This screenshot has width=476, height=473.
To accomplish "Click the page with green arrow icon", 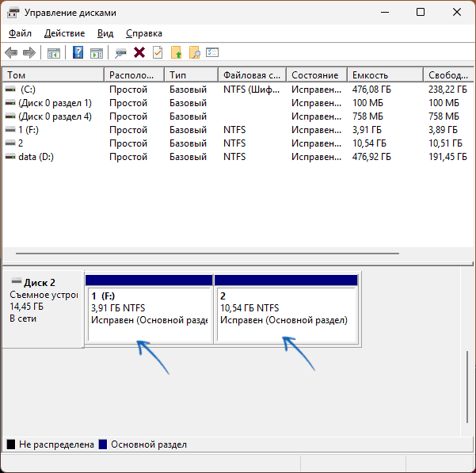I will point(176,53).
